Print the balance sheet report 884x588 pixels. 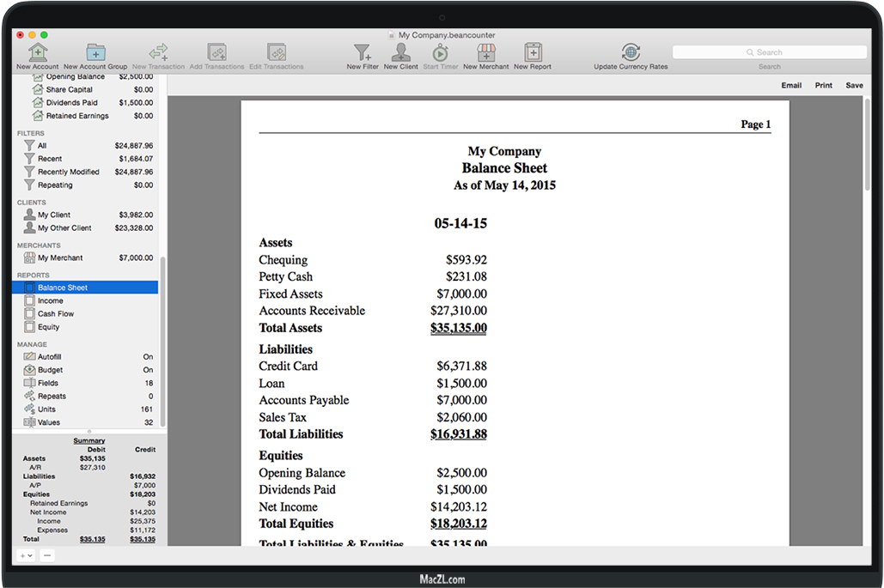[823, 86]
